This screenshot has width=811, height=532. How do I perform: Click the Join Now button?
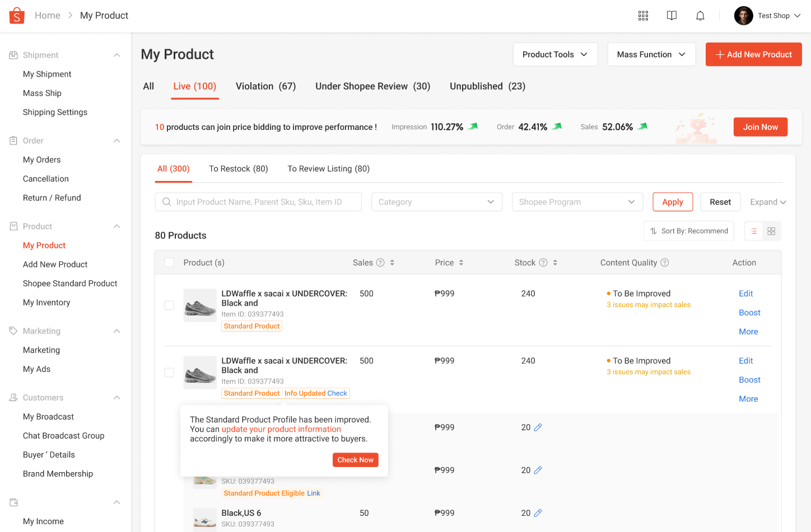[761, 127]
